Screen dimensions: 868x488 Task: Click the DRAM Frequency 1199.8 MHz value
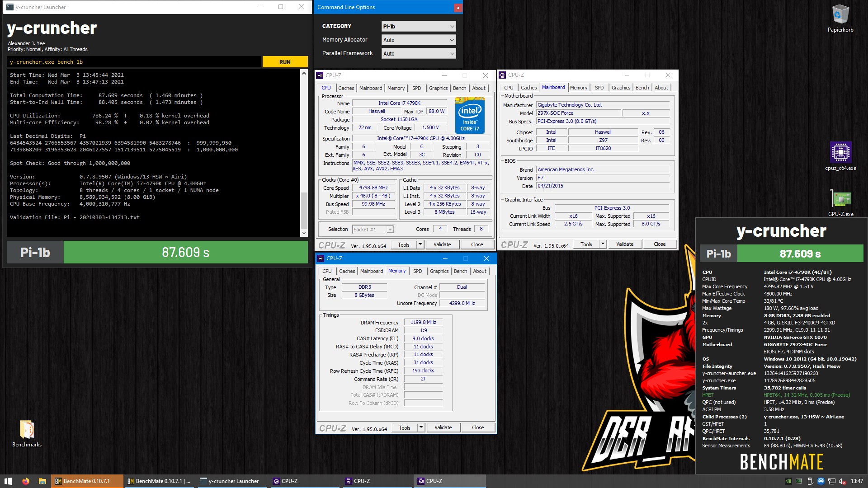[x=423, y=322]
